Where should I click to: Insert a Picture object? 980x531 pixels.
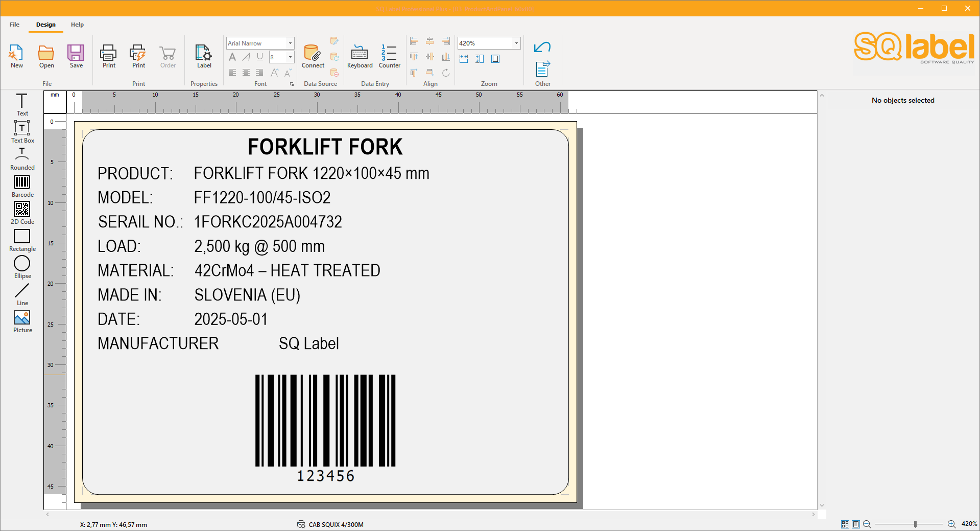[22, 321]
